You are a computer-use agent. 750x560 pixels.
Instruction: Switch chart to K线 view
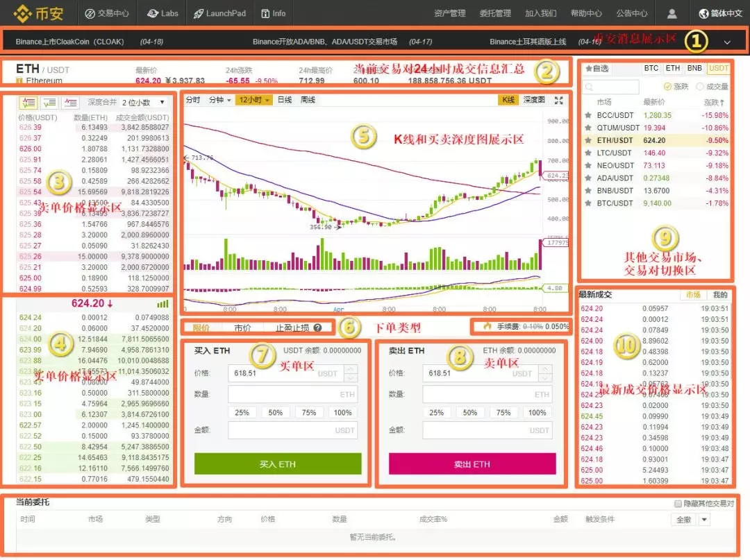pos(508,100)
